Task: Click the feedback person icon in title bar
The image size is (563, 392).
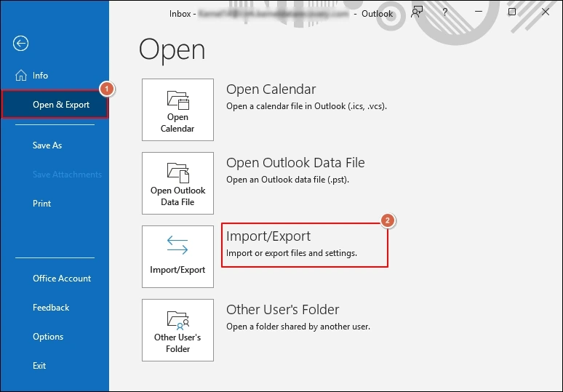Action: pos(417,12)
